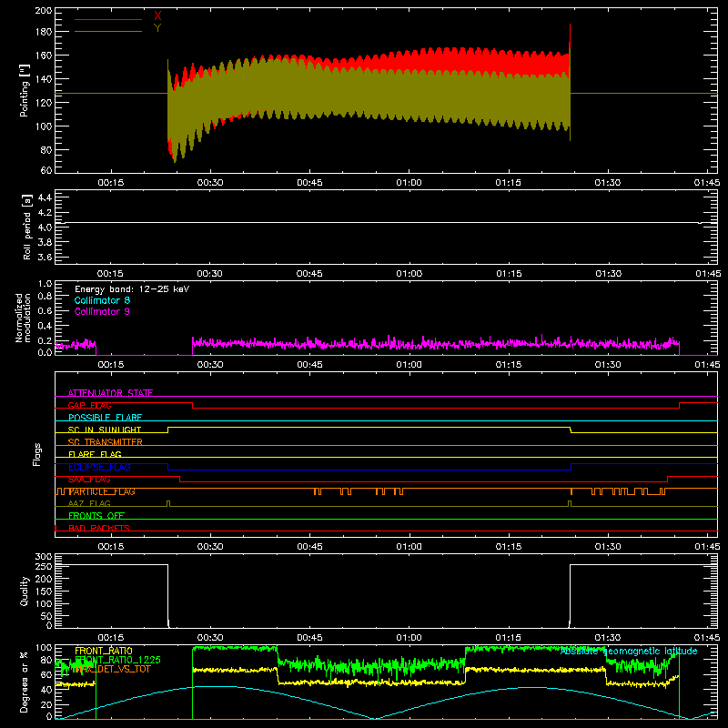The image size is (728, 728).
Task: Click the Normalized modulation axis title
Action: click(x=24, y=318)
